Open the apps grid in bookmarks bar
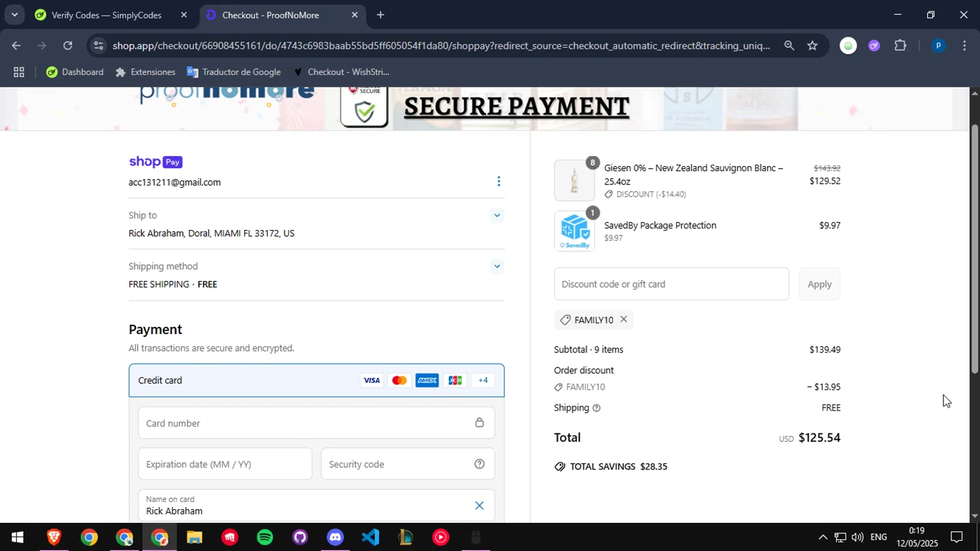The image size is (980, 551). click(x=19, y=72)
